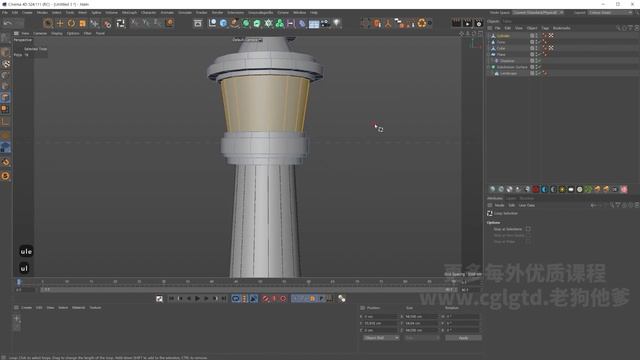Click the Texture mode icon in left palette
640x360 pixels.
(5, 64)
